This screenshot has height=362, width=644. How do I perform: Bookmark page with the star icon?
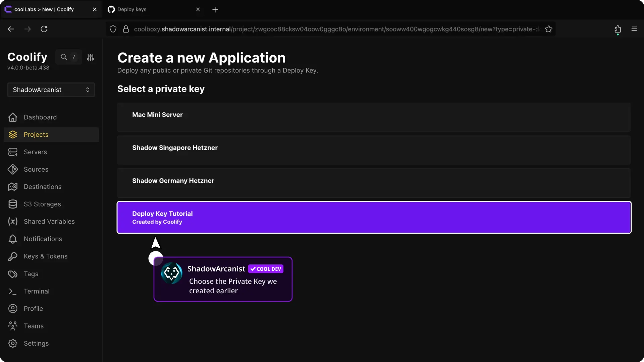click(549, 29)
